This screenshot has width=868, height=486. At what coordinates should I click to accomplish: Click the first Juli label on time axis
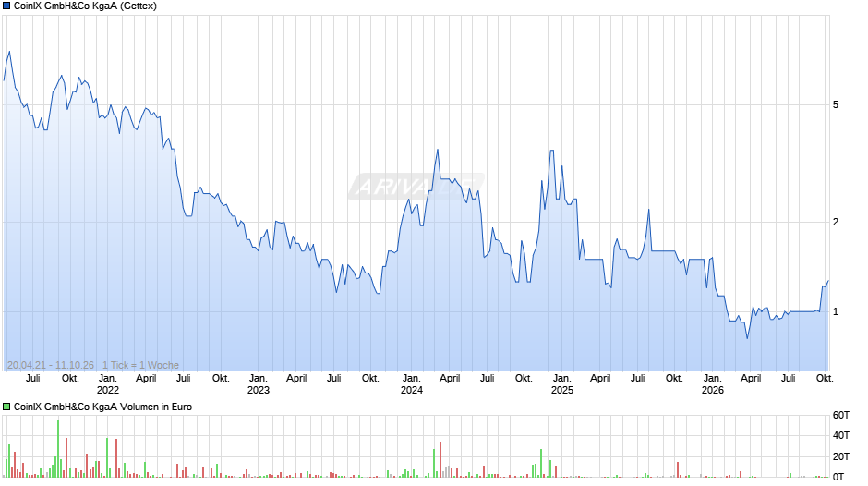(32, 379)
